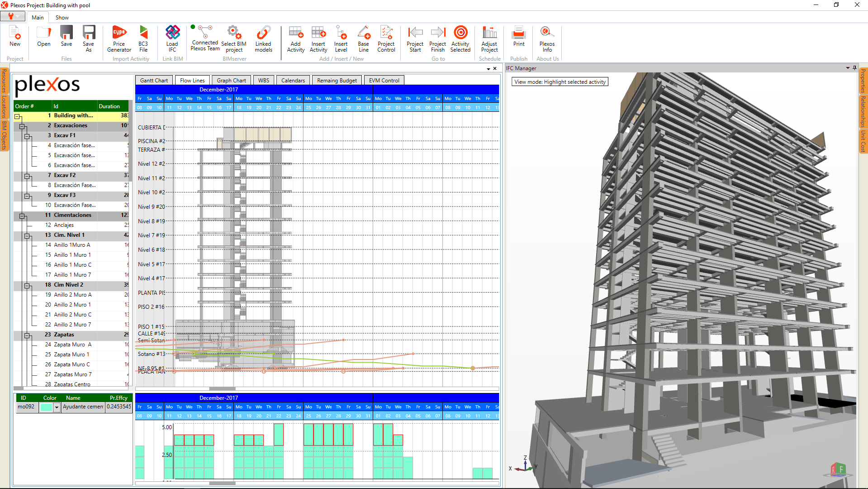Collapse the Excavaciones task group
The image size is (868, 489).
22,125
